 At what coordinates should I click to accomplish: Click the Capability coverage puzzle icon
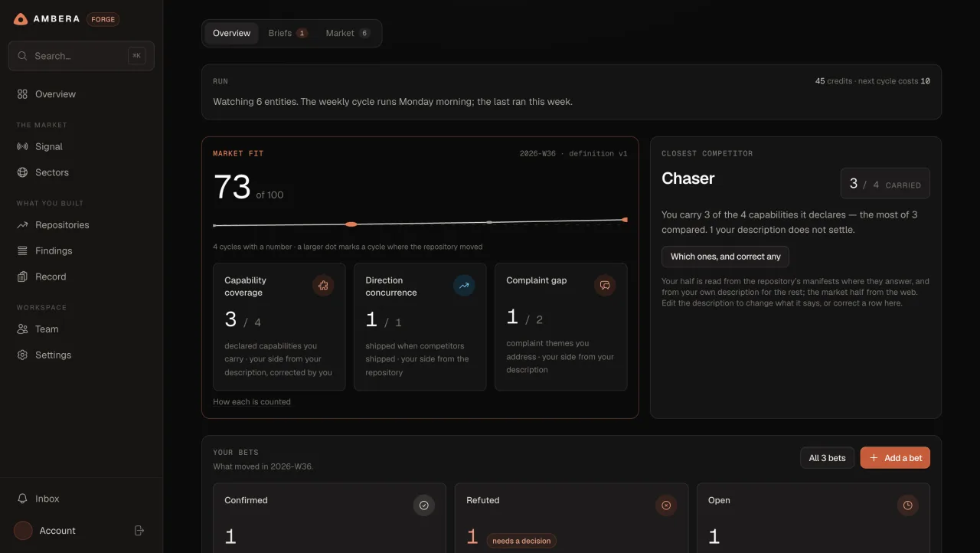pos(323,286)
